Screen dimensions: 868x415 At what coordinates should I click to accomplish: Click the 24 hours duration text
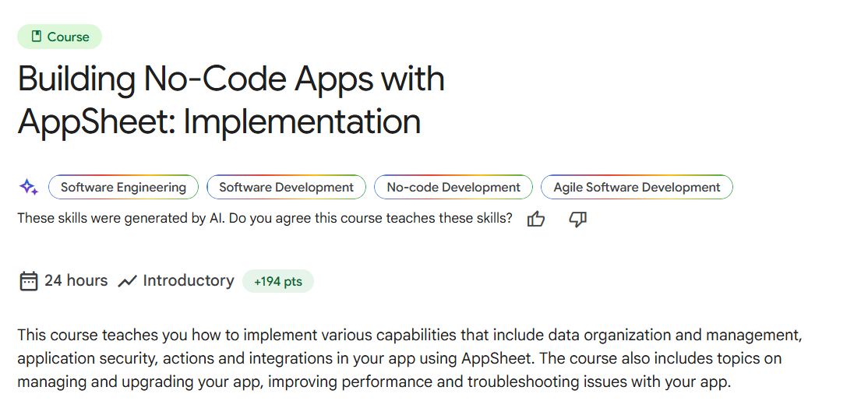[76, 281]
